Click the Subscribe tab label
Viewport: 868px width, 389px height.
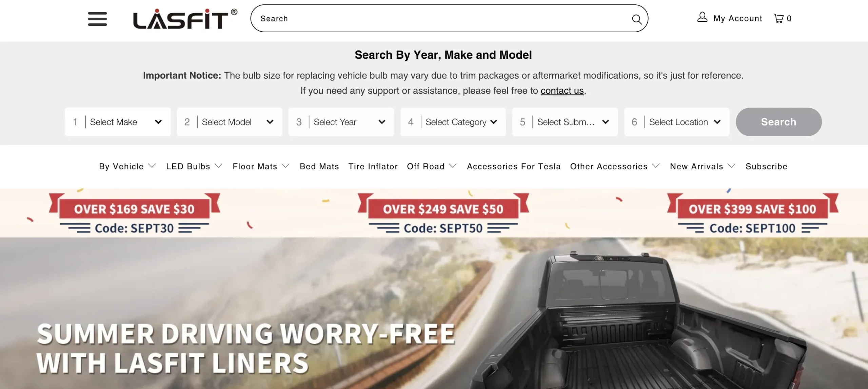767,166
